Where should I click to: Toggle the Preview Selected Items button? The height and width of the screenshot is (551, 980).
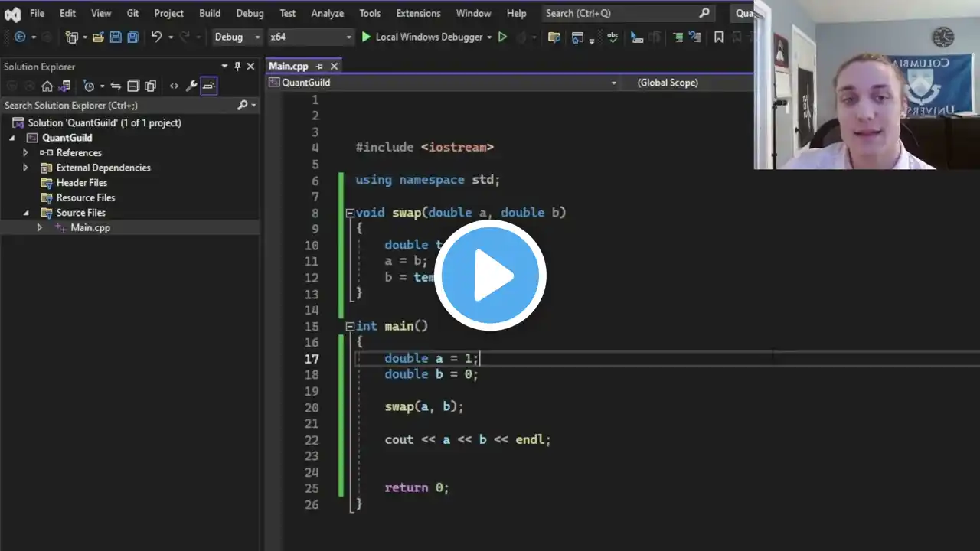coord(209,86)
